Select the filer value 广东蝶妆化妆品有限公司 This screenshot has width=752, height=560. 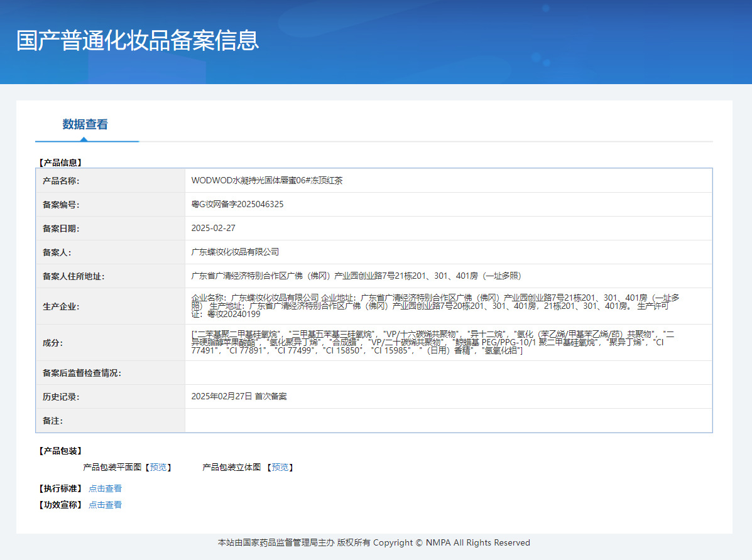235,252
